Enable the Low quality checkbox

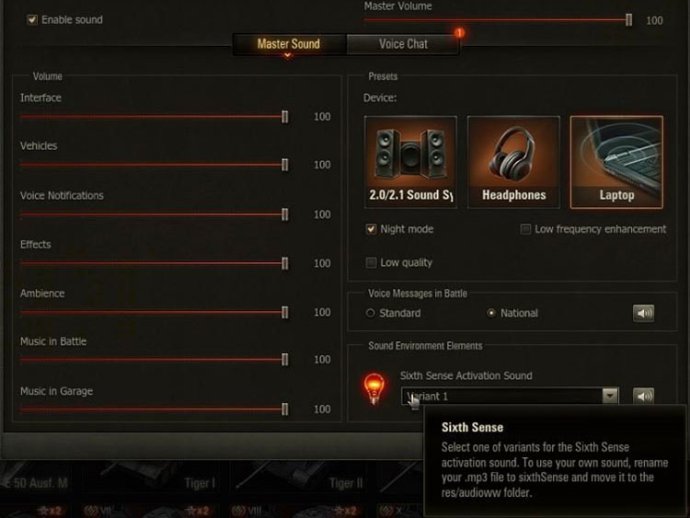[x=371, y=263]
